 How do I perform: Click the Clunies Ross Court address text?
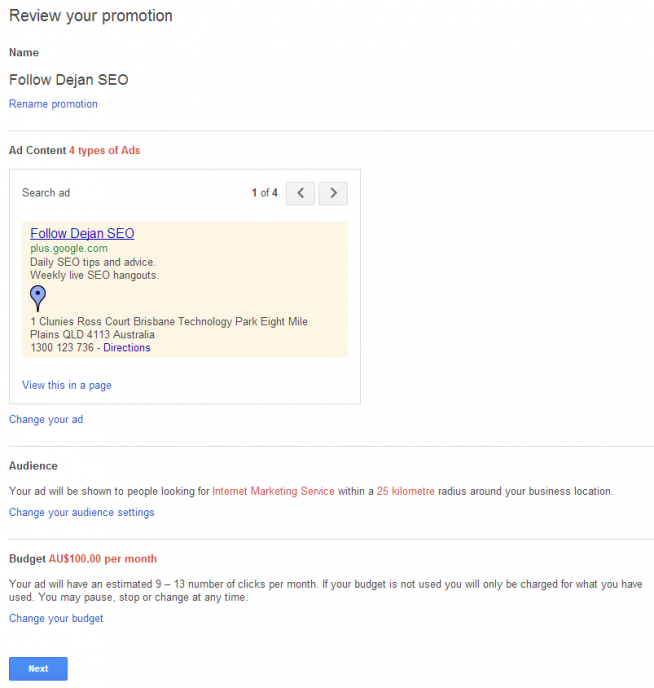tap(169, 328)
